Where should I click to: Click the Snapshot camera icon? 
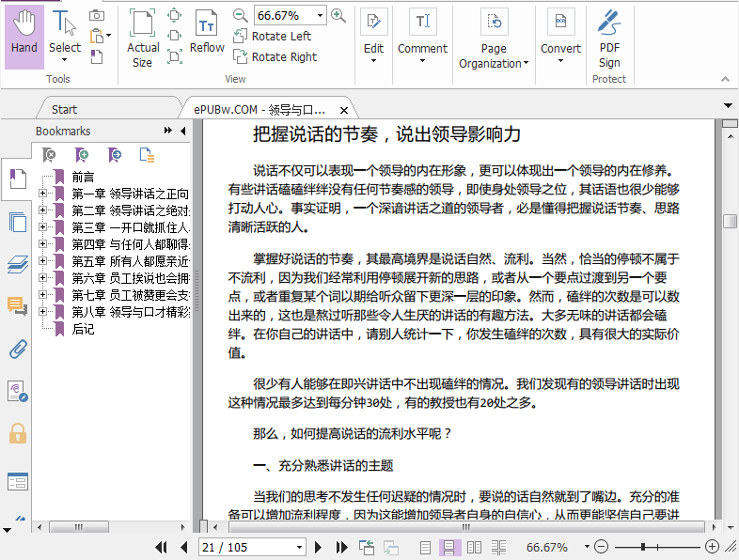coord(96,15)
